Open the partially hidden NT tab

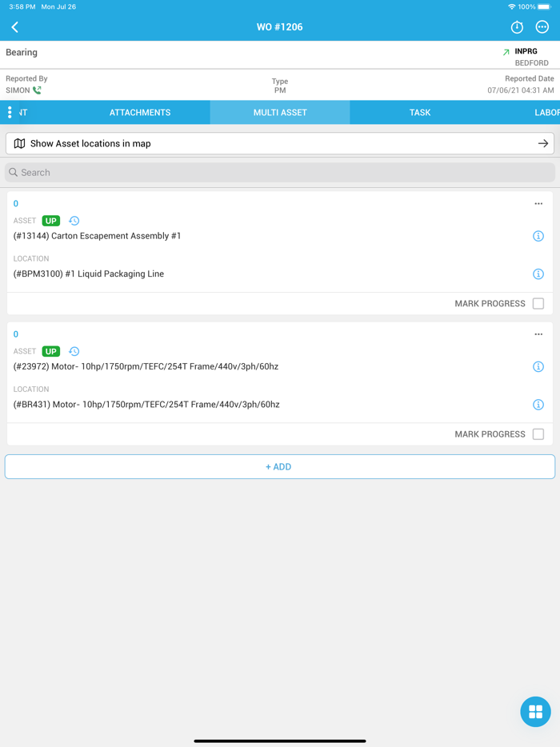(x=23, y=113)
